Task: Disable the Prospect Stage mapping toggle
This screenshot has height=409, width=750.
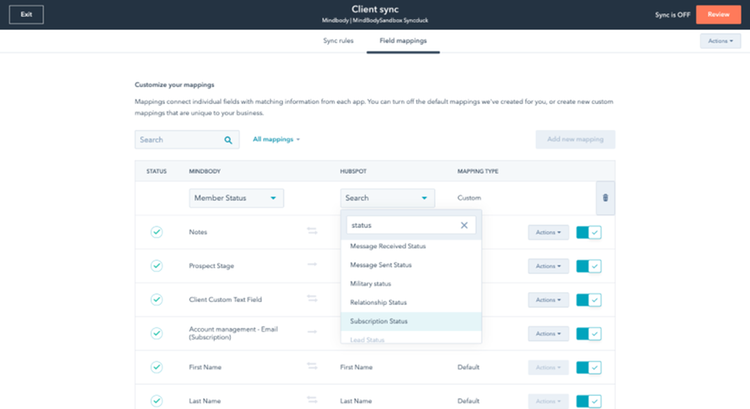Action: click(589, 266)
